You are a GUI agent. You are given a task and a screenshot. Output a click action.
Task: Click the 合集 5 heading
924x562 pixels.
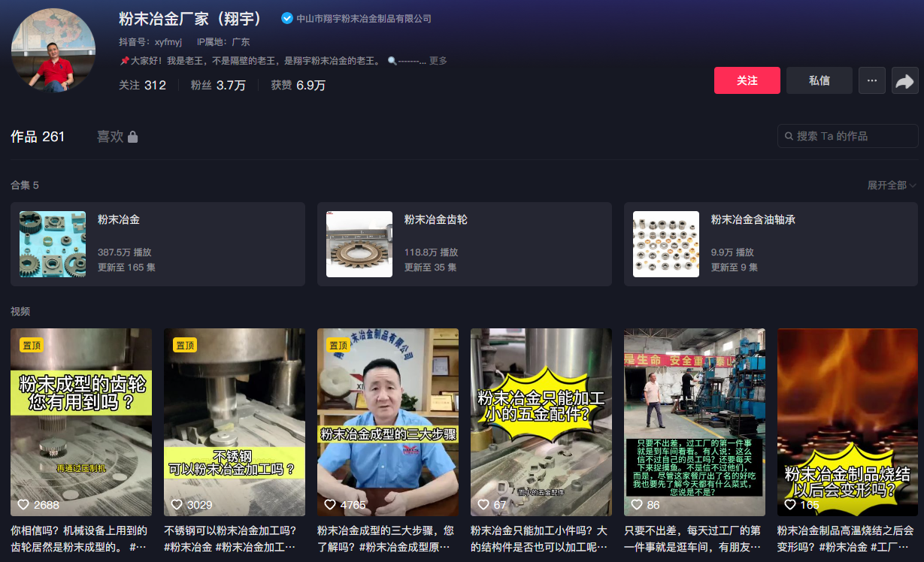25,185
